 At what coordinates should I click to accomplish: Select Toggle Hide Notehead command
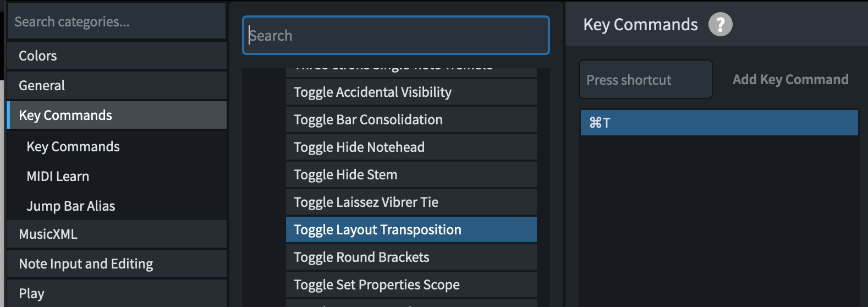pyautogui.click(x=411, y=147)
